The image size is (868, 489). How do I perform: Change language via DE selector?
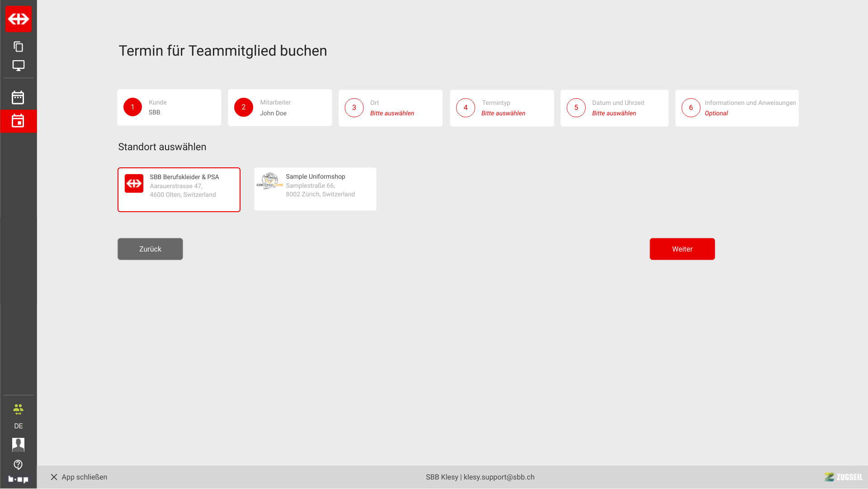18,426
